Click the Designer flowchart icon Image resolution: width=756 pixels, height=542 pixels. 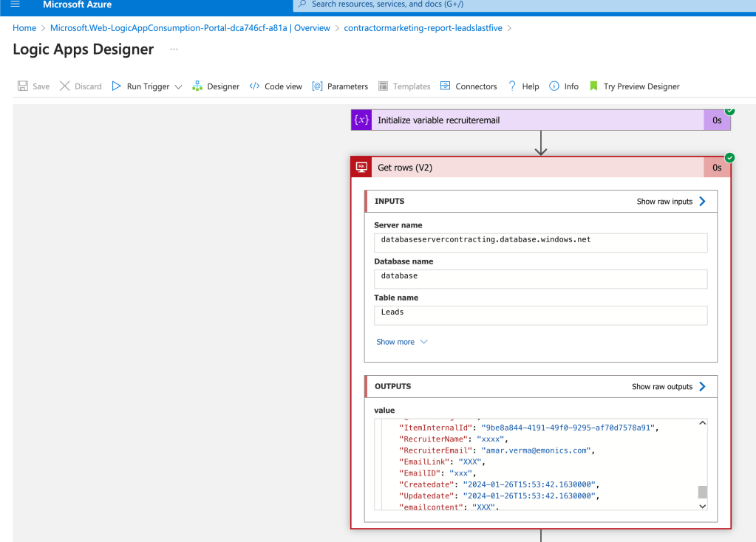(x=197, y=86)
